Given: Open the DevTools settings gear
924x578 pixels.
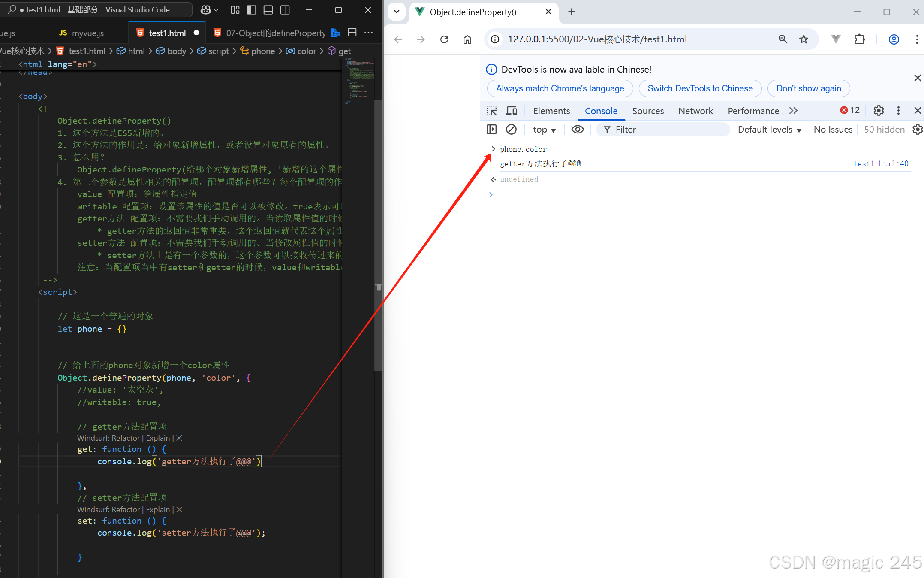Looking at the screenshot, I should [x=879, y=111].
